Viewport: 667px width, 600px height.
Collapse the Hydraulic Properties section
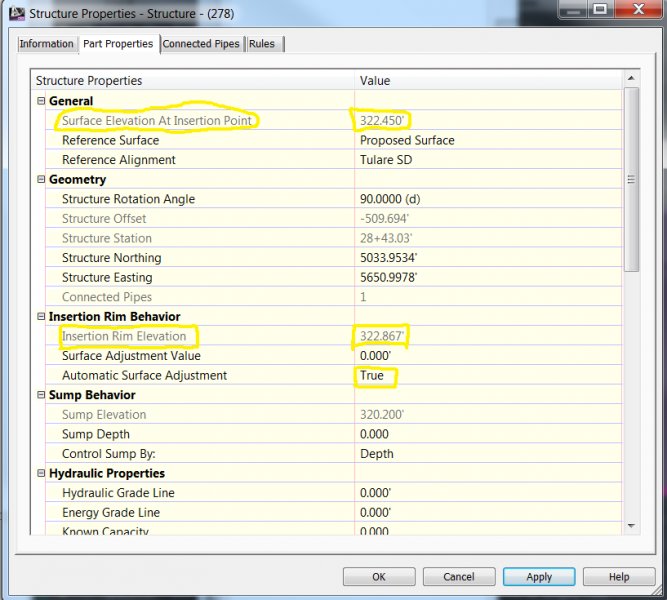(x=41, y=473)
